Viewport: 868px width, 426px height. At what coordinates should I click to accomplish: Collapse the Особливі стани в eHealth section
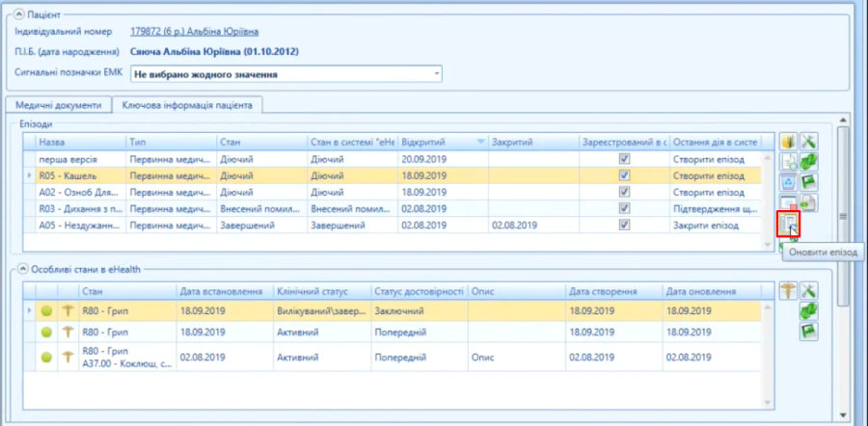(x=23, y=270)
